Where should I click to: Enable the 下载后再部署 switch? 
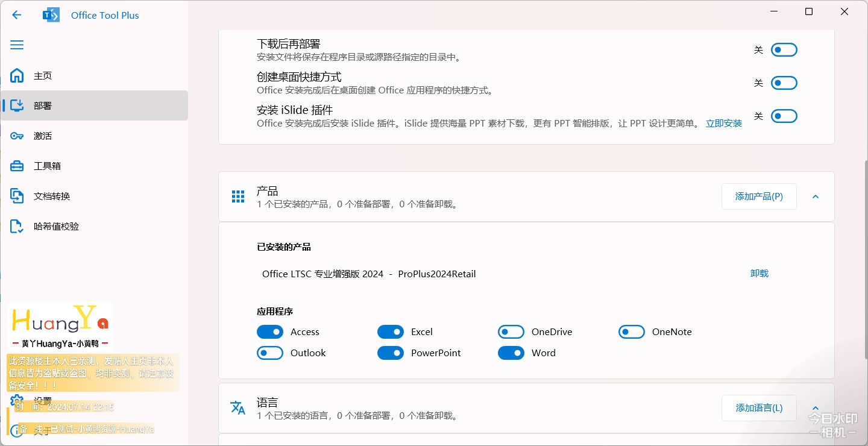784,50
